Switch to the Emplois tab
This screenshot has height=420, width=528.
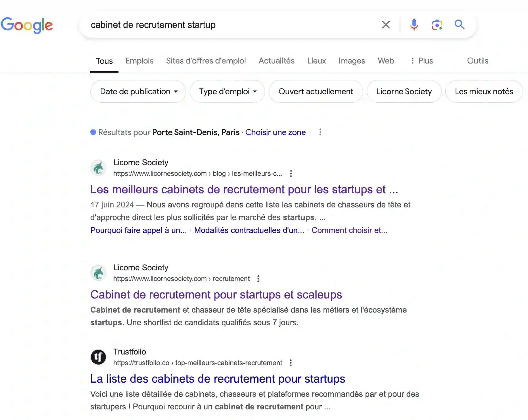click(139, 61)
